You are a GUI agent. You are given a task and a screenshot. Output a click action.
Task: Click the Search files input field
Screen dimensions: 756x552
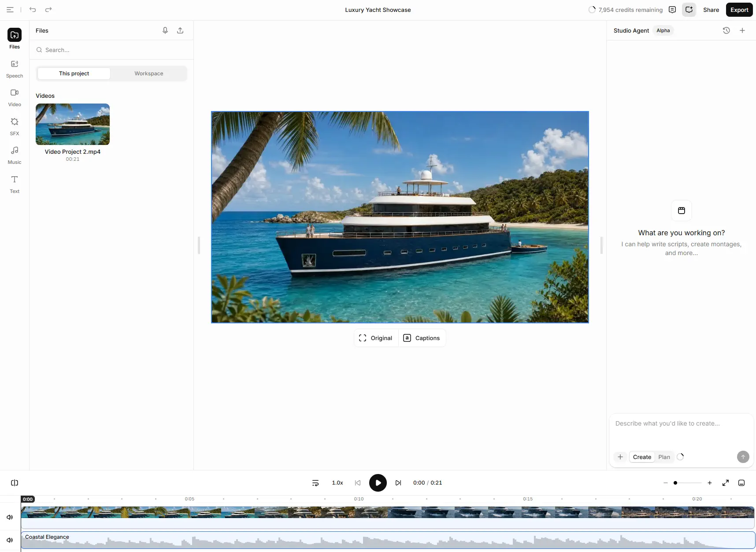click(111, 50)
